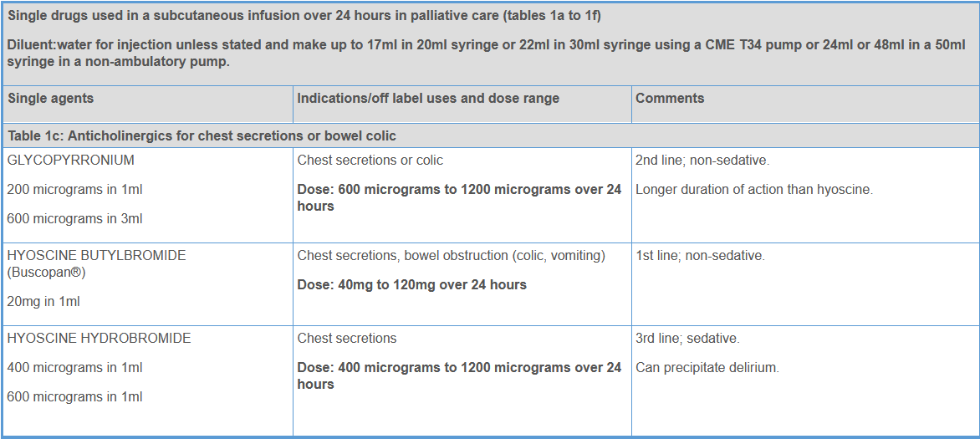
Task: Click the "20mg in 1ml" strength text
Action: tap(43, 302)
